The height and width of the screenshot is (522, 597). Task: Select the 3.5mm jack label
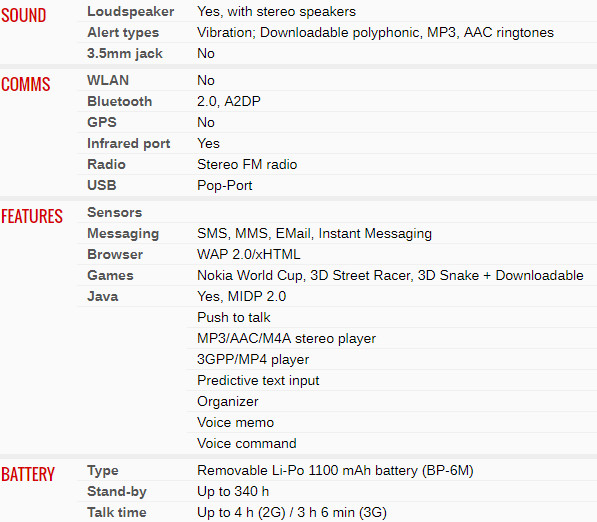pos(125,54)
